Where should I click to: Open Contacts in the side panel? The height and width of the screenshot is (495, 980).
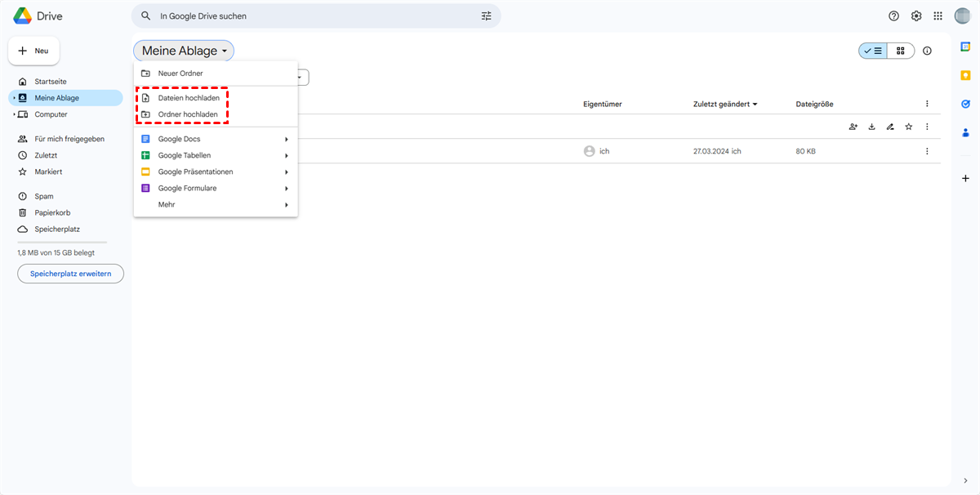[965, 132]
